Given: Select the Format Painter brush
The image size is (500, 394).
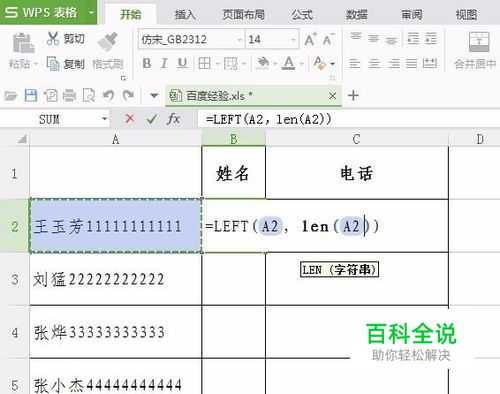Looking at the screenshot, I should pyautogui.click(x=108, y=42).
